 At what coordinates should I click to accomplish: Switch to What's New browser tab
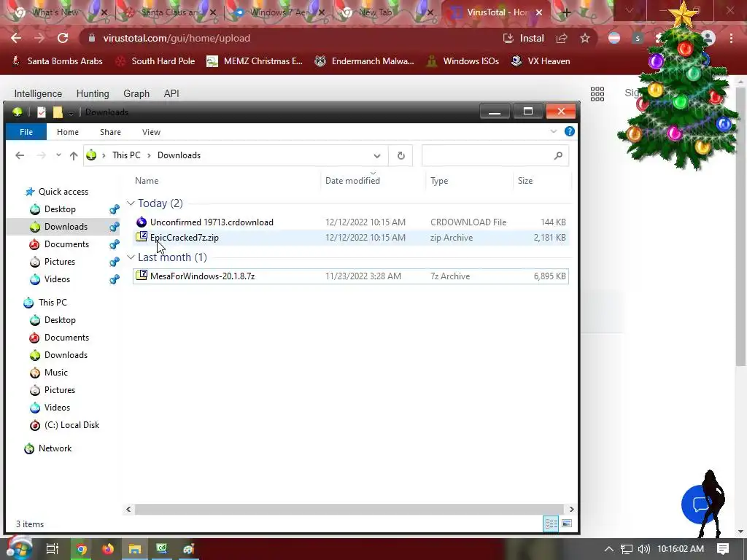click(x=55, y=12)
